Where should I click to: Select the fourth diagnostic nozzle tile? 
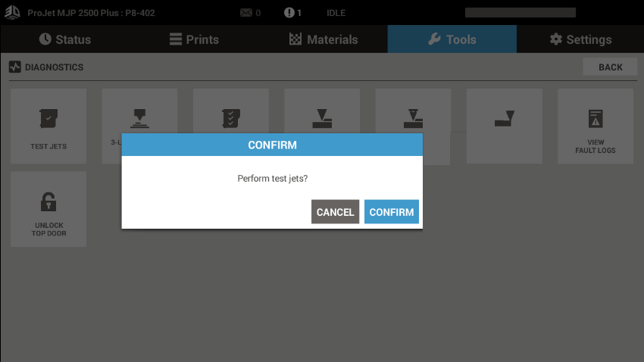[x=322, y=111]
